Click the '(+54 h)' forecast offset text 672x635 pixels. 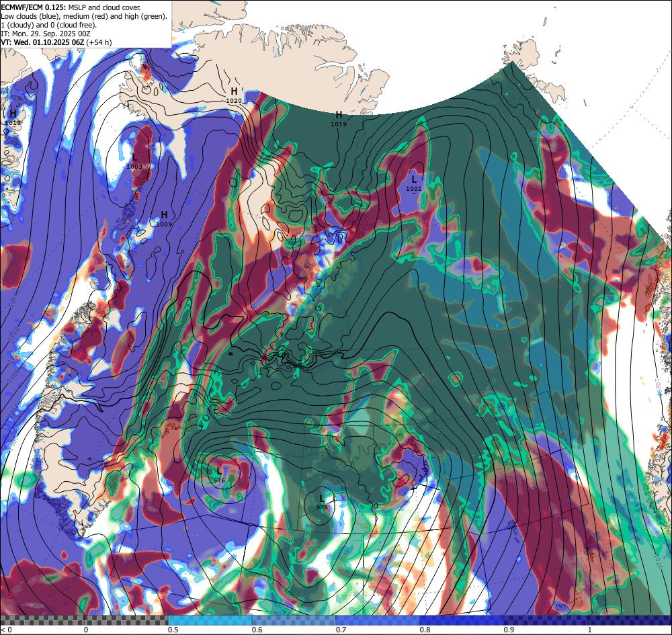click(x=99, y=42)
